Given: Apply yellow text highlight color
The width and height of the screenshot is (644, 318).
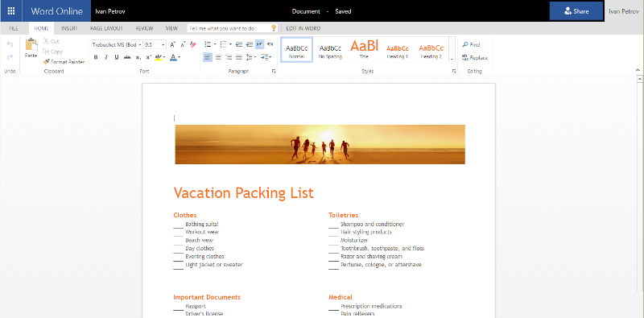Looking at the screenshot, I should coord(159,57).
